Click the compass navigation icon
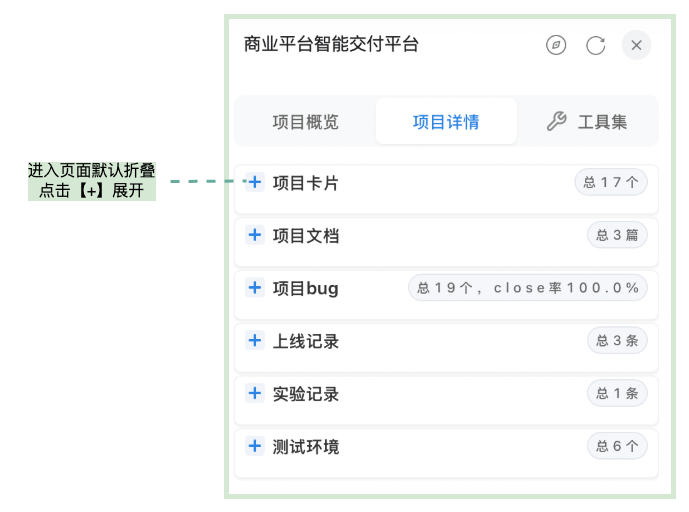The height and width of the screenshot is (512, 689). coord(556,45)
